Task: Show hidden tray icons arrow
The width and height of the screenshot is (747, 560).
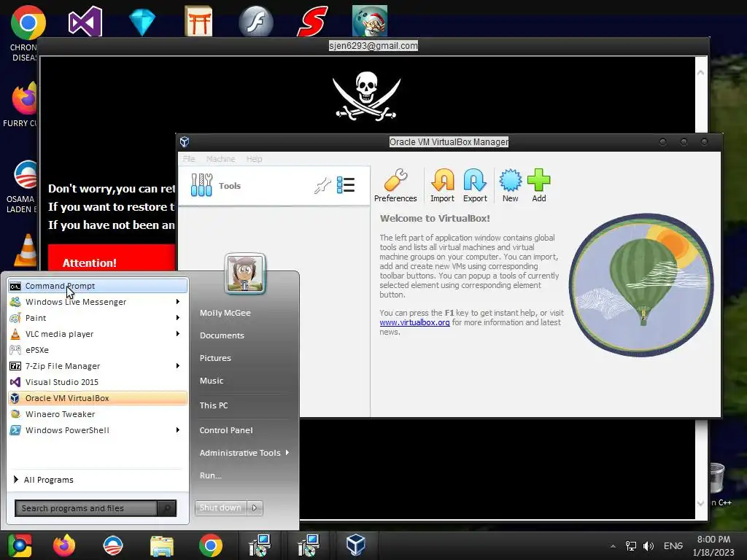Action: point(613,546)
